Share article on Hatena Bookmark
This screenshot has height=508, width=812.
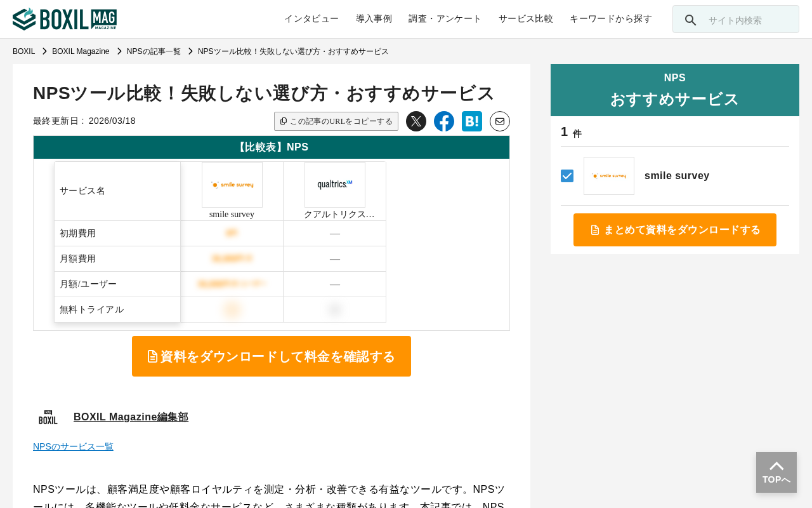point(472,121)
